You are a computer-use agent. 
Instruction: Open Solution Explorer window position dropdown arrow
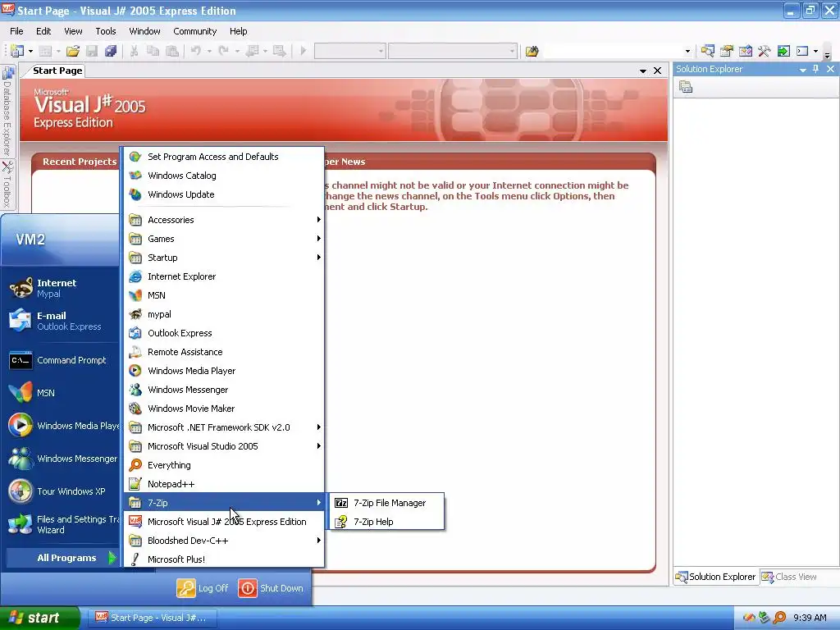coord(802,70)
